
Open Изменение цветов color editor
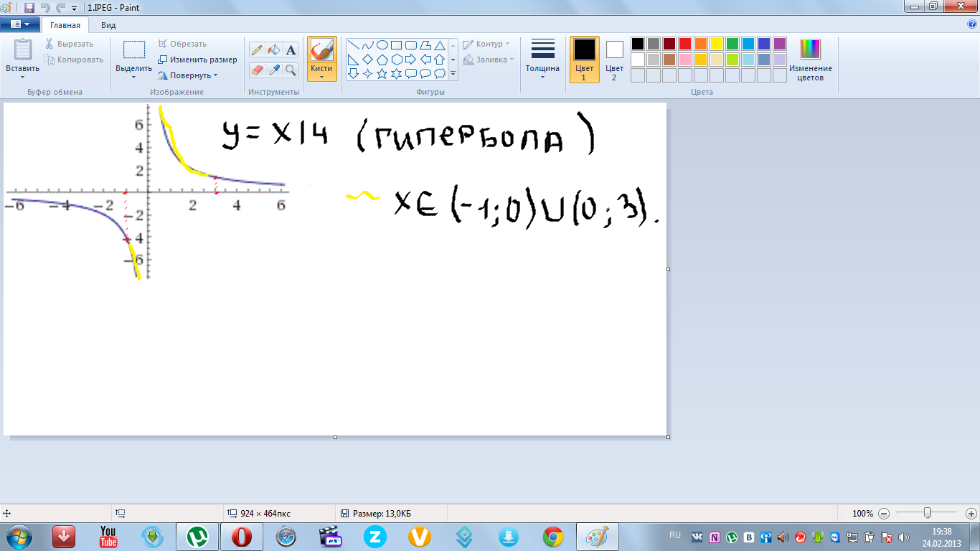811,60
